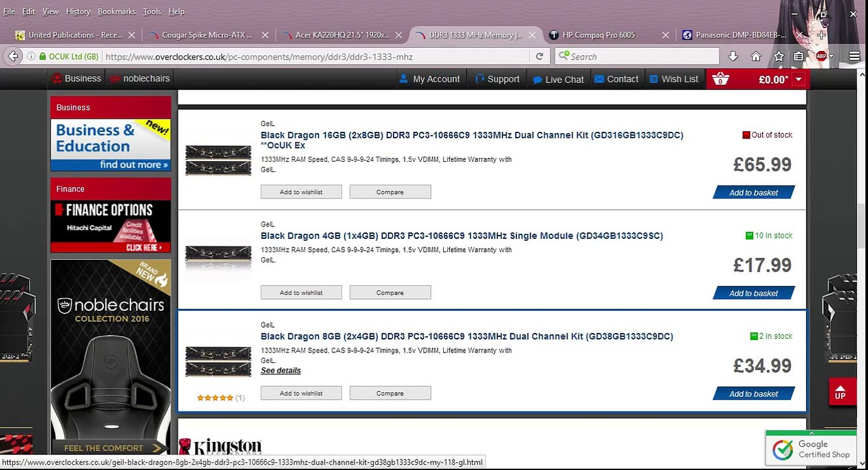Open the View menu
The image size is (868, 470).
(x=50, y=11)
